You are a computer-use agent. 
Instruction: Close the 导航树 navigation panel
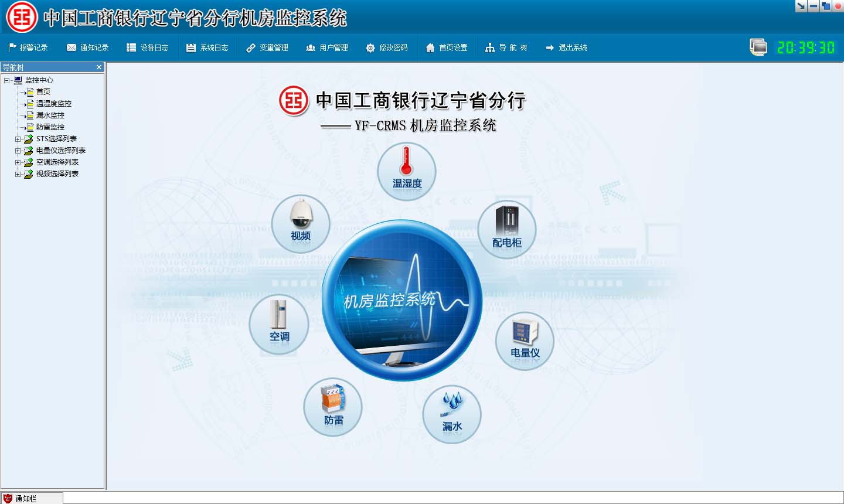(99, 67)
